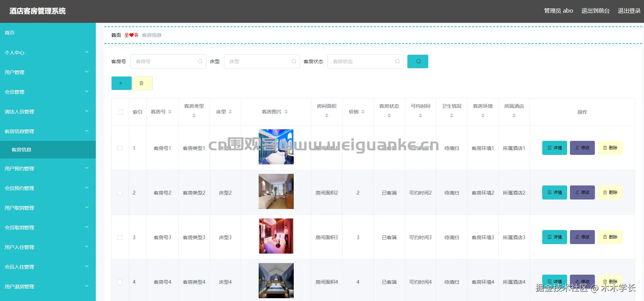Expand 用户预约管理 sidebar menu

coord(48,168)
